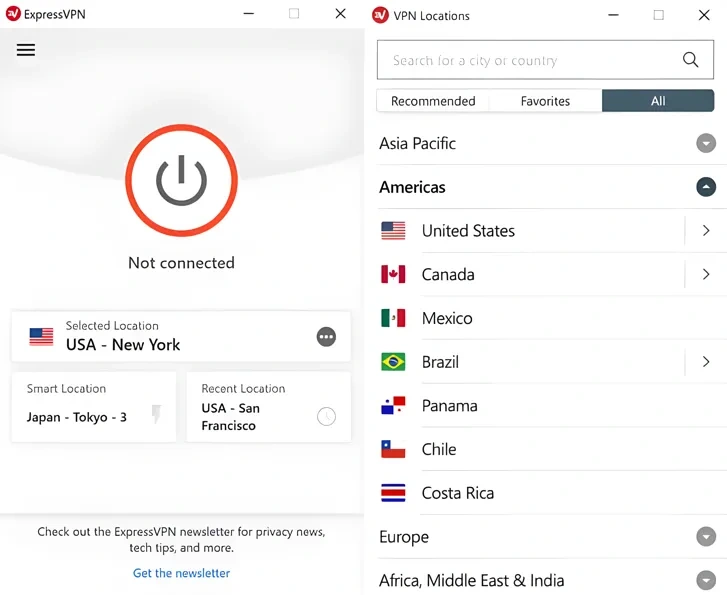Click the Europe heading text
727x595 pixels.
coord(404,537)
